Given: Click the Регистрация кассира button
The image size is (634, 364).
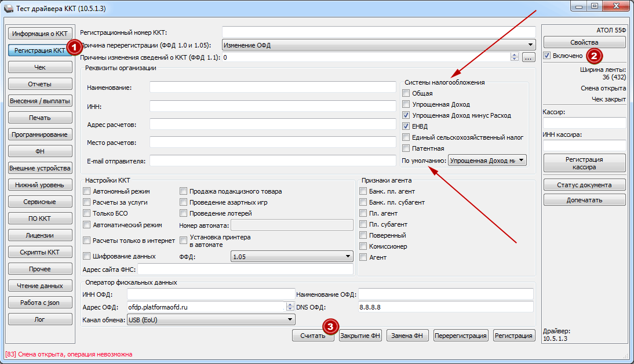Looking at the screenshot, I should point(584,163).
